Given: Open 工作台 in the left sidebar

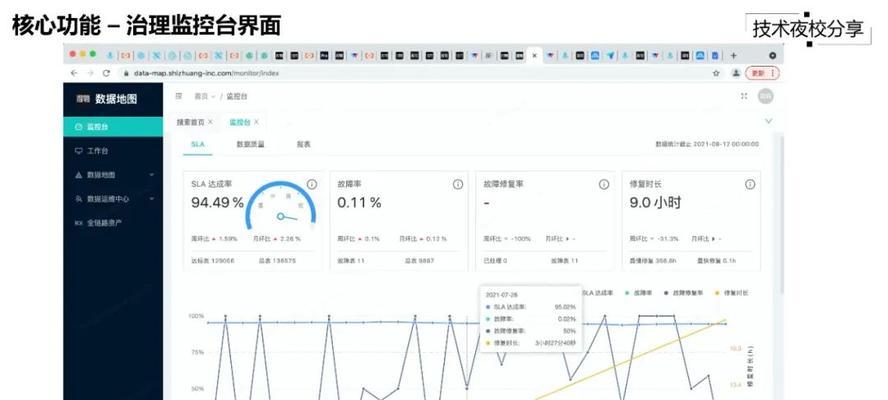Looking at the screenshot, I should click(113, 151).
